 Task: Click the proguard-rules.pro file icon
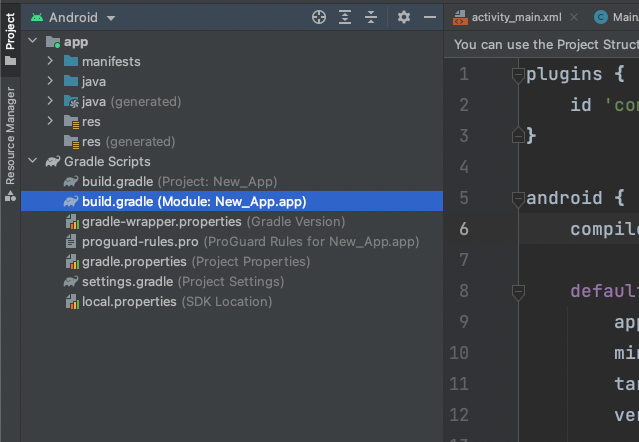[71, 241]
